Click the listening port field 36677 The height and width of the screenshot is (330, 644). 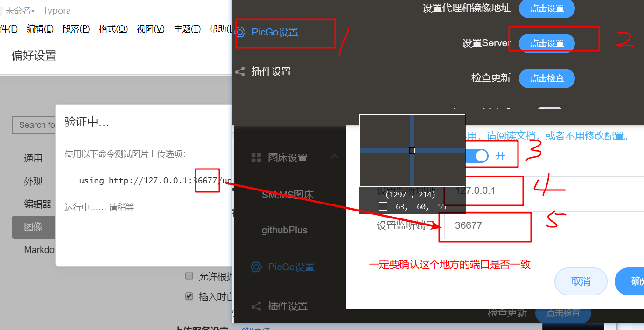coord(544,225)
